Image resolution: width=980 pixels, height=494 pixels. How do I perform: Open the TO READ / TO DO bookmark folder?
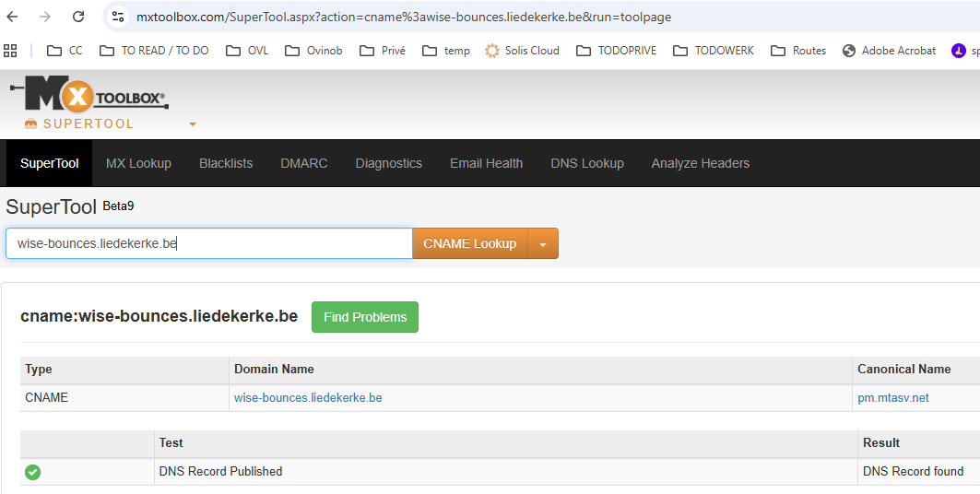click(154, 51)
